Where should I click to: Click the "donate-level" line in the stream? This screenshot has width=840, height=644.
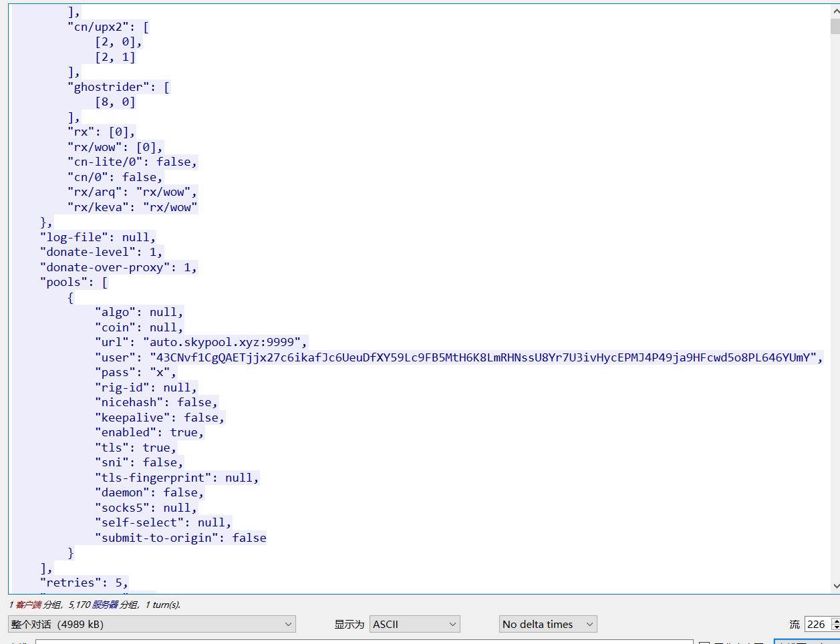(x=101, y=252)
